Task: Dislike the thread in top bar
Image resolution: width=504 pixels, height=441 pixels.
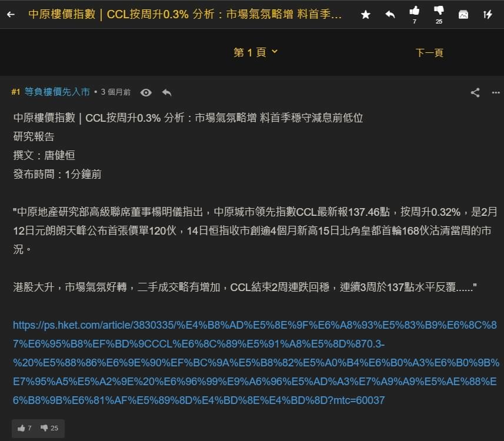Action: click(439, 15)
